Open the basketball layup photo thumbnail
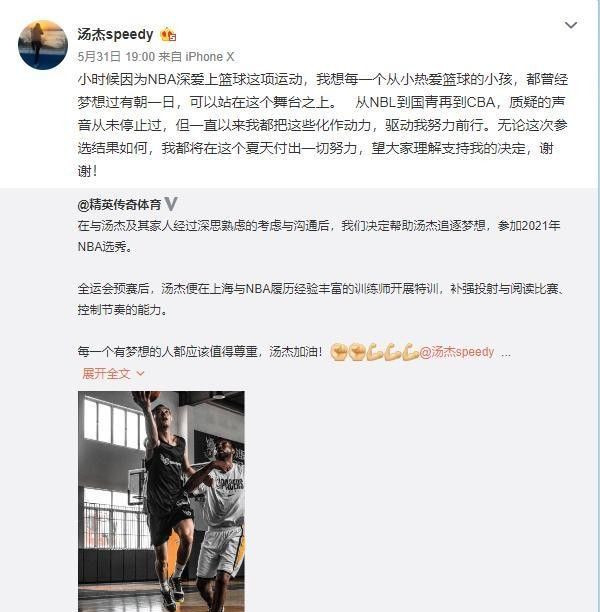Image resolution: width=600 pixels, height=612 pixels. click(x=161, y=501)
